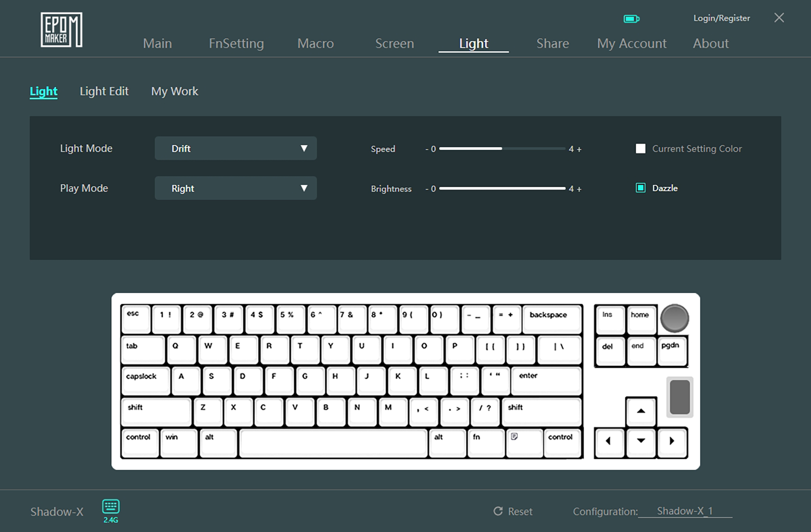Open the Login/Register link
The height and width of the screenshot is (532, 811).
(x=721, y=18)
